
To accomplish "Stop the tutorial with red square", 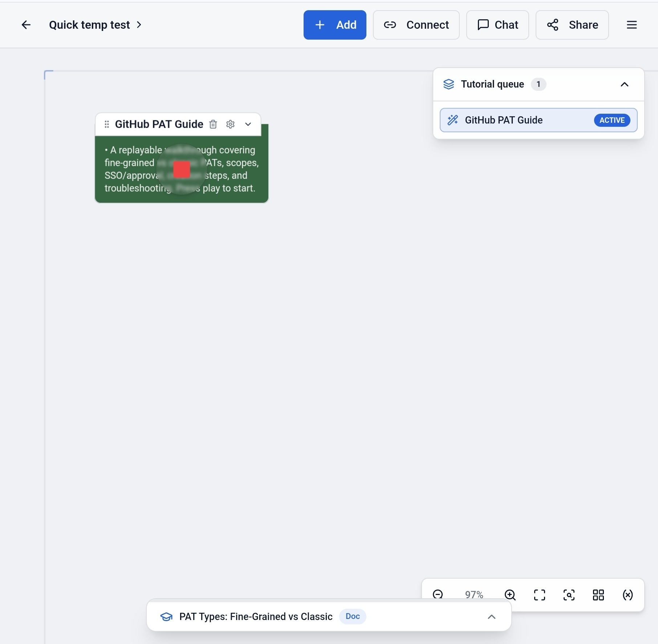I will [182, 169].
